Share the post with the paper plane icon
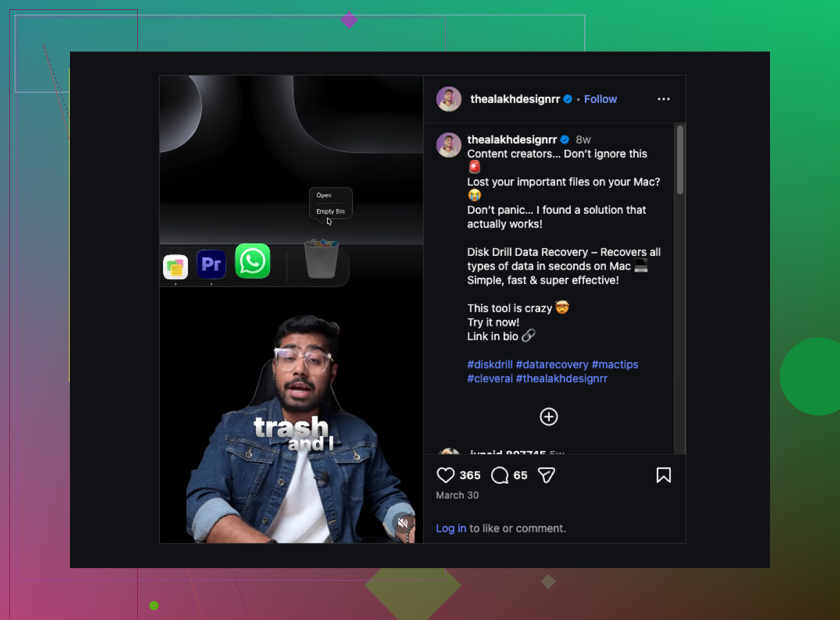Image resolution: width=840 pixels, height=620 pixels. click(546, 475)
